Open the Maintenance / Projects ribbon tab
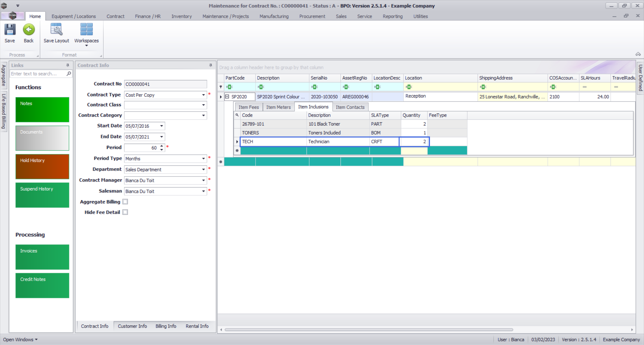 coord(225,16)
